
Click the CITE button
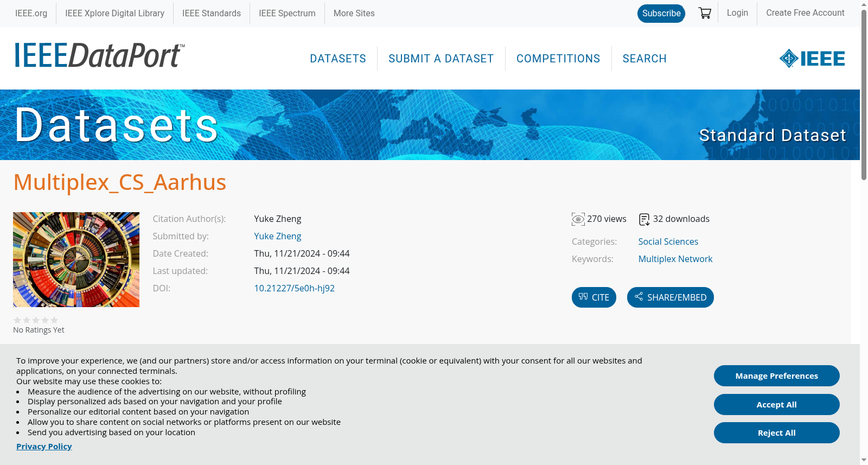click(594, 297)
